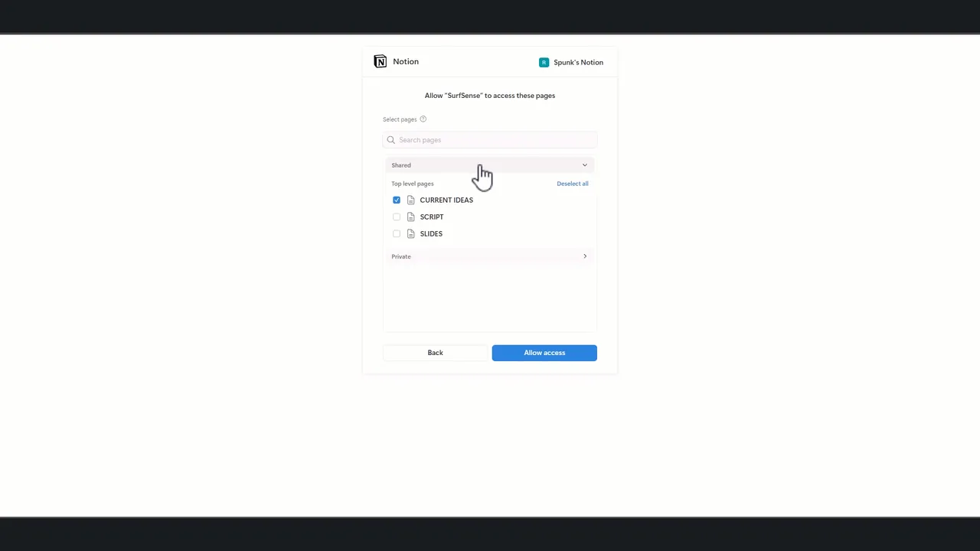Check the SCRIPT page checkbox
980x551 pixels.
tap(397, 217)
